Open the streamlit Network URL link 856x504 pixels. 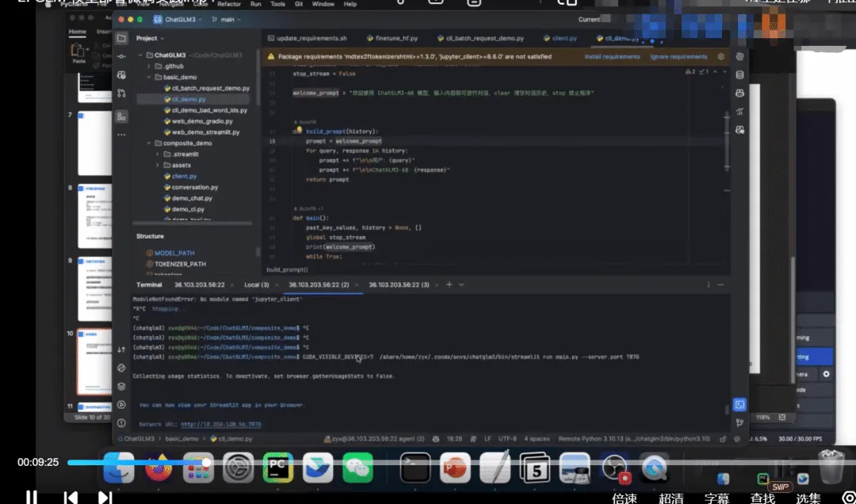tap(221, 424)
